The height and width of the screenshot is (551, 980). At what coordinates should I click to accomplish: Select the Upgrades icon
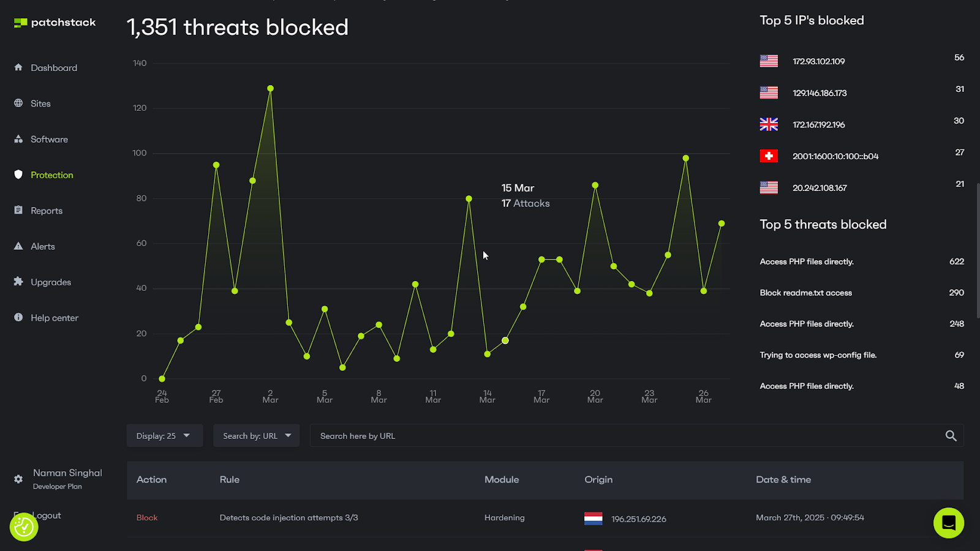pos(18,282)
